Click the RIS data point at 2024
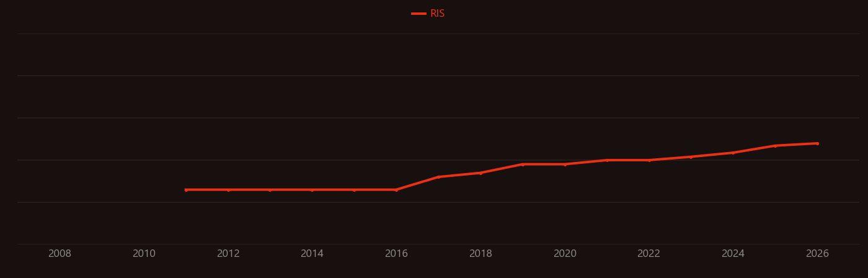Image resolution: width=868 pixels, height=278 pixels. pos(733,153)
